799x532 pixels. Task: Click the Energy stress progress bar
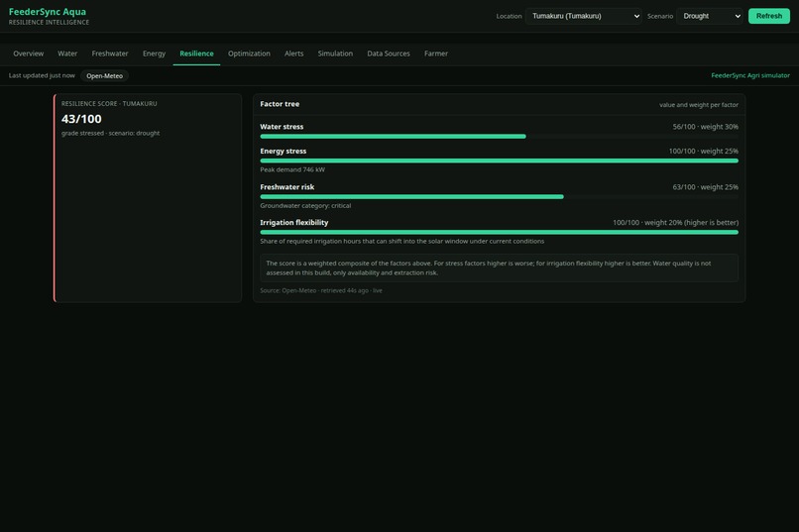tap(499, 160)
